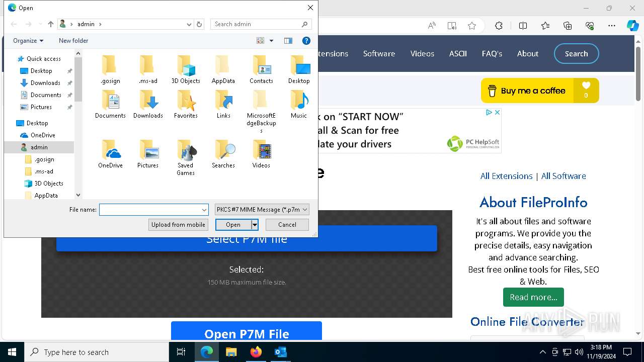This screenshot has width=644, height=362.
Task: Expand recent locations dropdown arrow
Action: [40, 24]
